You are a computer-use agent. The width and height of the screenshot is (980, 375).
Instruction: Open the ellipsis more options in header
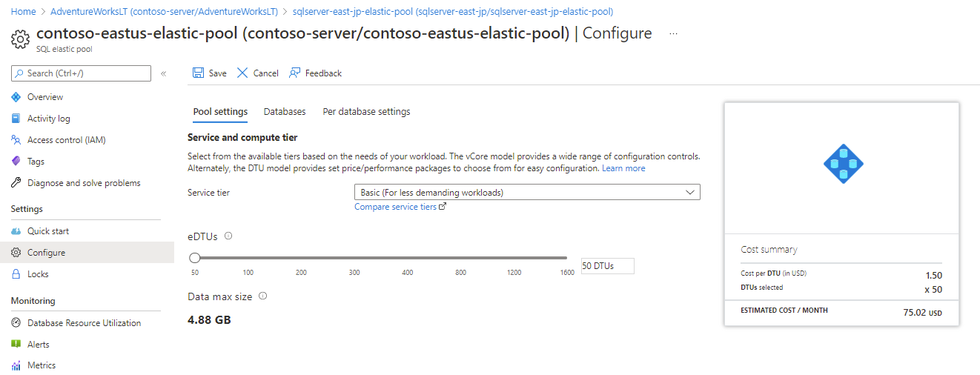[673, 34]
